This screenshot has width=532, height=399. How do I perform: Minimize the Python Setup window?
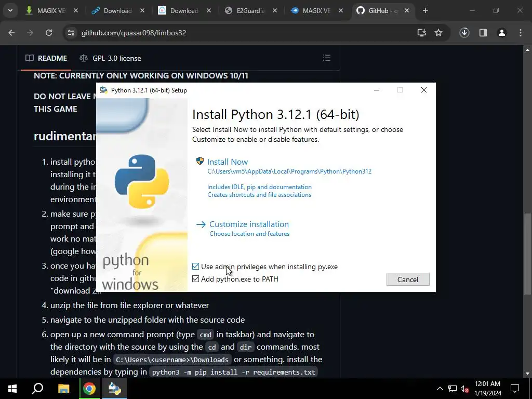click(377, 90)
